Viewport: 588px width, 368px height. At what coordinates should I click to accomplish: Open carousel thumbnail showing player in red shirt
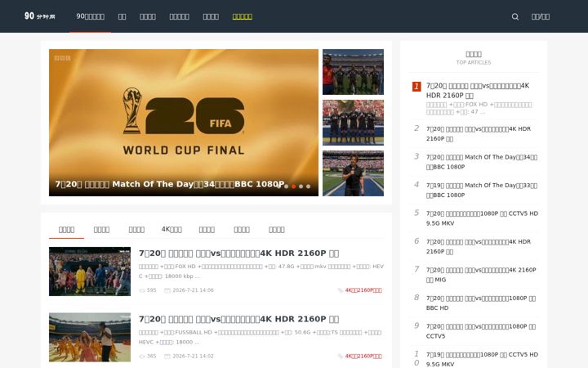tap(353, 72)
